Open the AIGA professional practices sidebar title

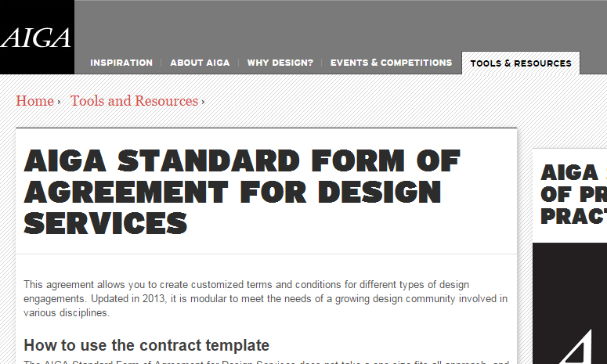(573, 195)
